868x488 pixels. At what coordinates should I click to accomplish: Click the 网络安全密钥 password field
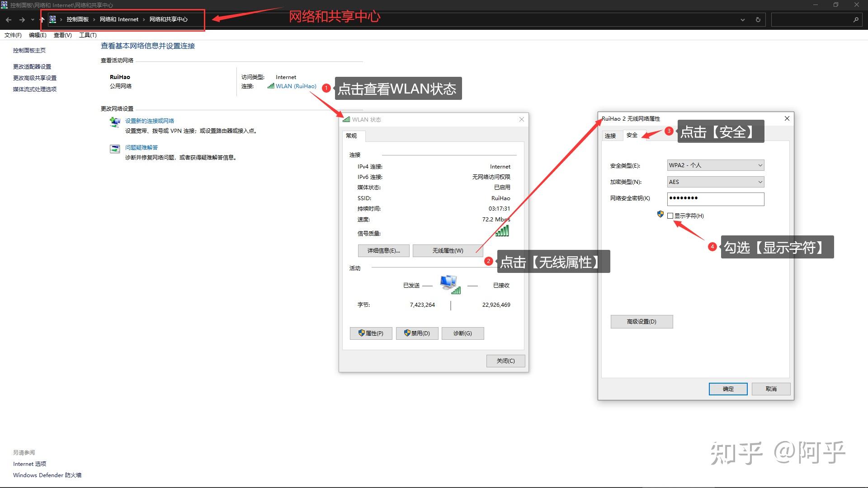(716, 199)
